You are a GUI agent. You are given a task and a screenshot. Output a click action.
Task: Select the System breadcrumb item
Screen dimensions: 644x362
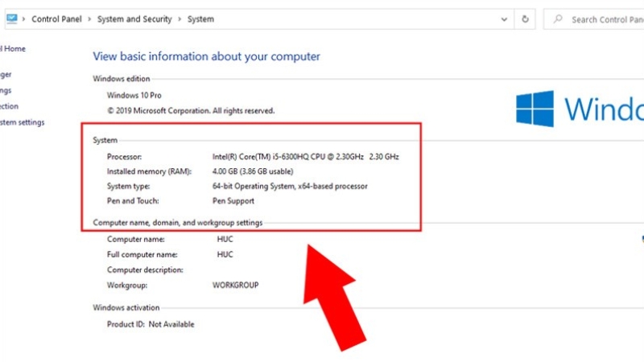(x=200, y=19)
